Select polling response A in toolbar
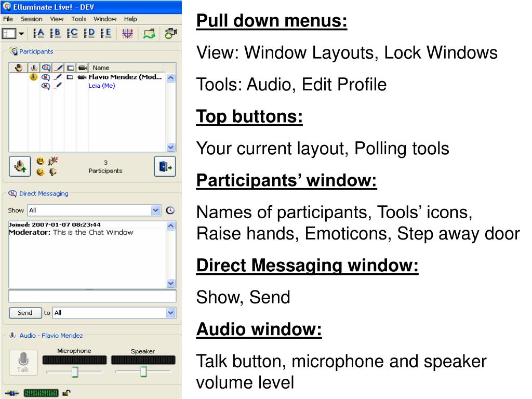 click(38, 33)
